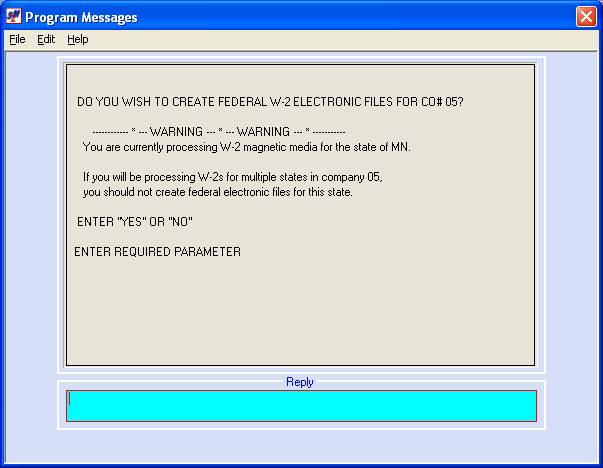Click the 'should not create federal electronic files' line
The width and height of the screenshot is (603, 468).
pos(218,192)
